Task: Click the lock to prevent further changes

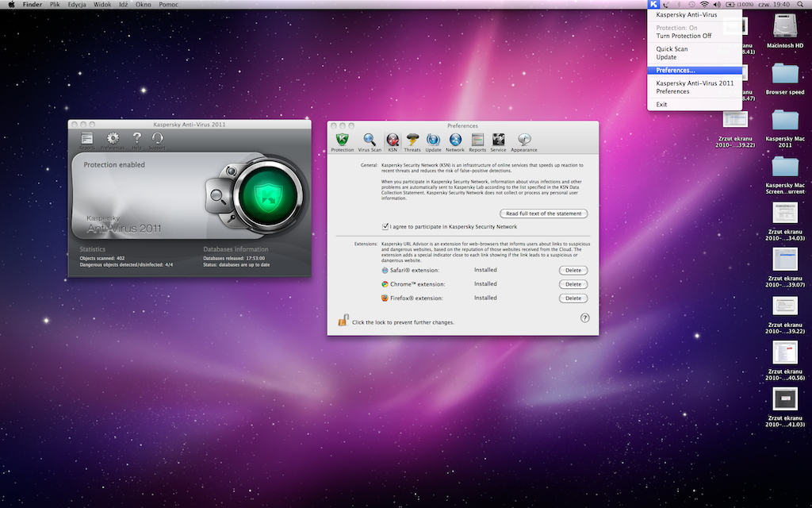Action: pos(343,321)
